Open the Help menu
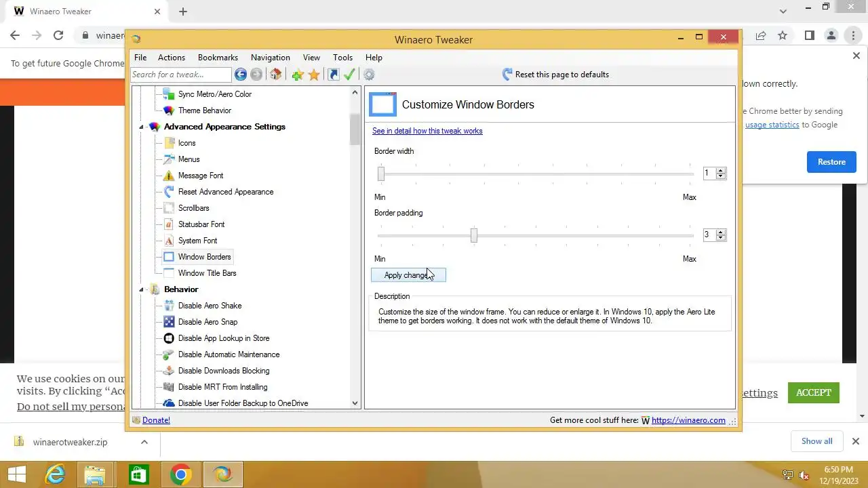Screen dimensions: 868x488 [x=374, y=58]
